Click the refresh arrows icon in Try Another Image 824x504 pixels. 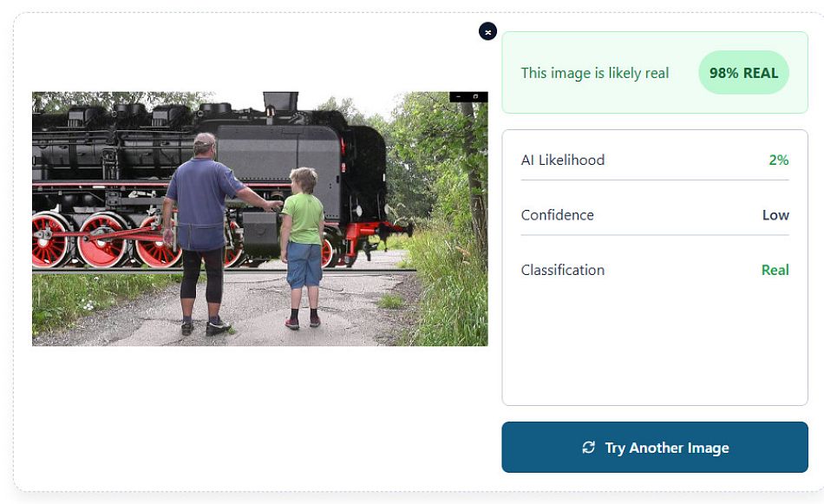(x=589, y=448)
